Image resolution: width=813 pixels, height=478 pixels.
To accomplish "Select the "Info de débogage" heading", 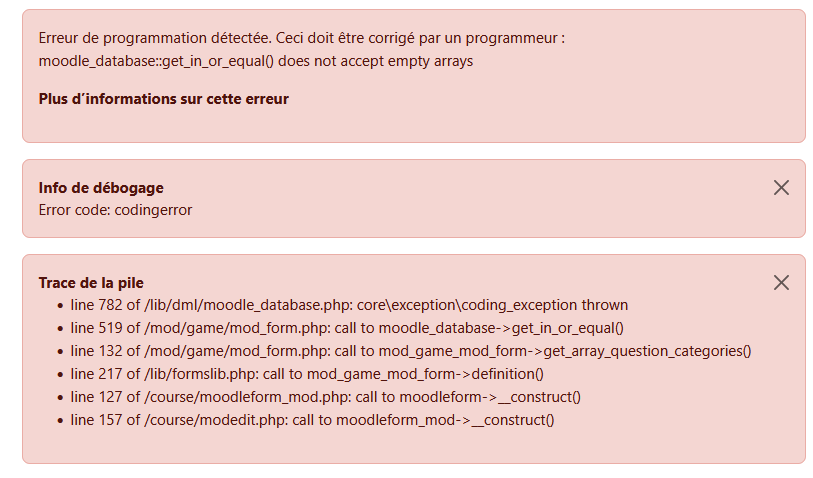I will coord(101,188).
